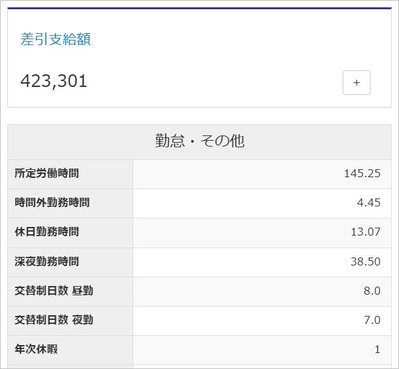Expand the 差引支給額 details with plus button
The width and height of the screenshot is (399, 369).
click(x=356, y=82)
